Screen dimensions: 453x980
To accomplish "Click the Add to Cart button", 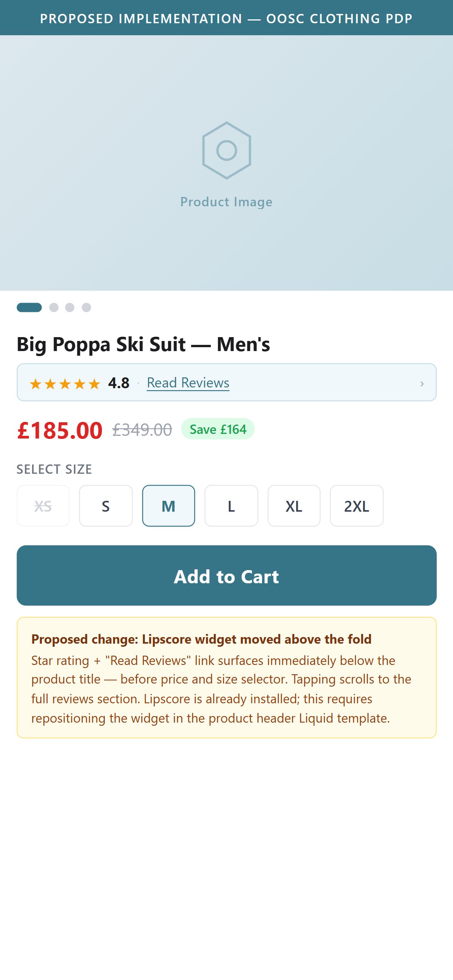I will pyautogui.click(x=226, y=576).
